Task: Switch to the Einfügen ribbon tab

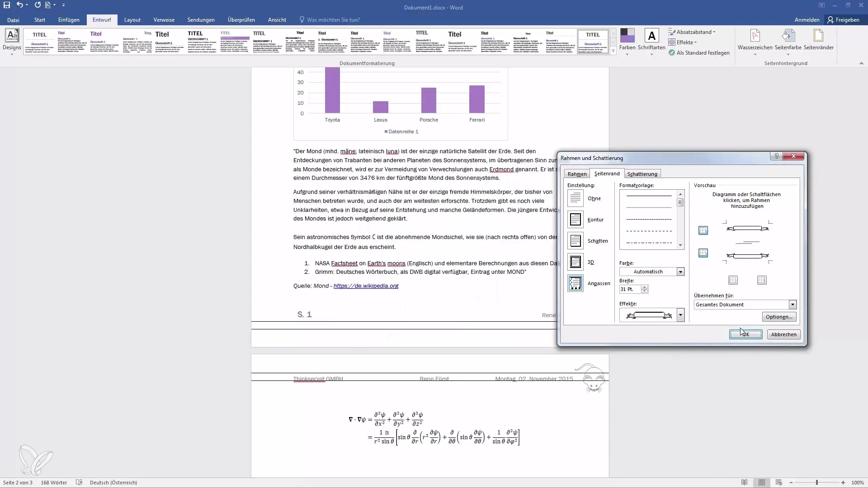Action: click(x=69, y=20)
